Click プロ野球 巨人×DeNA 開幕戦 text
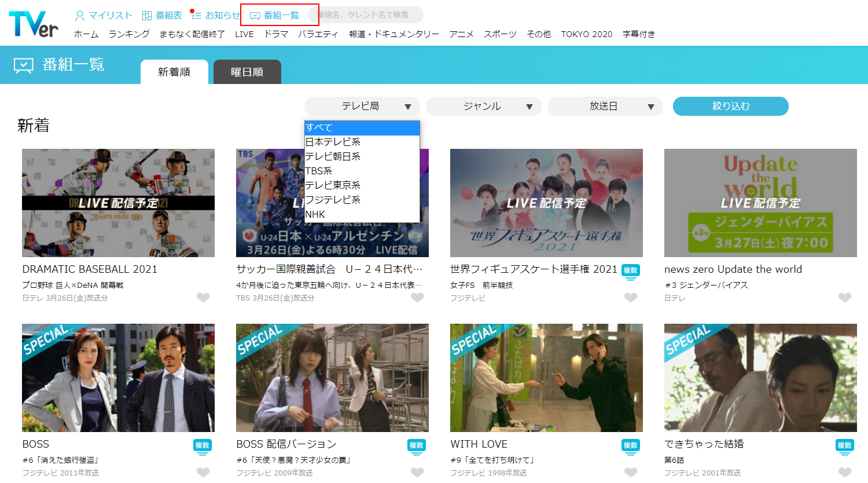Screen dimensions: 868x483 [x=73, y=285]
